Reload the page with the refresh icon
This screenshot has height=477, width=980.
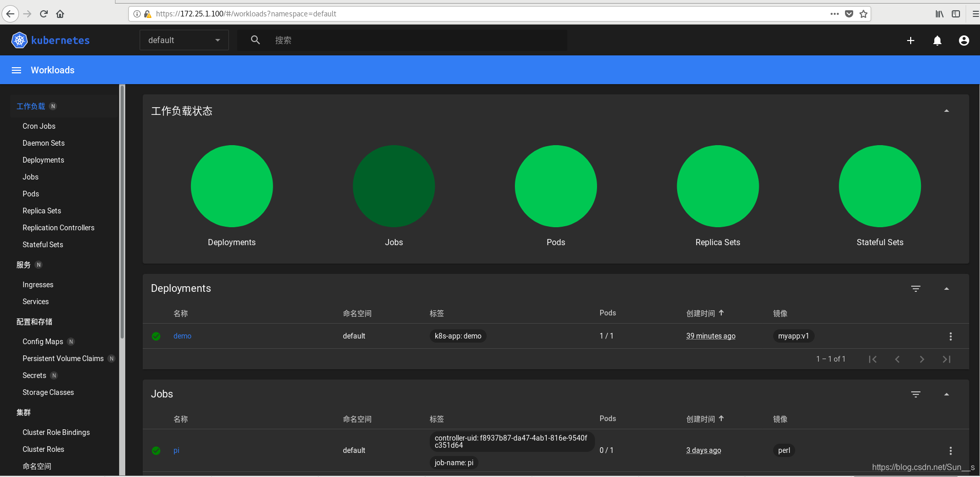coord(44,14)
